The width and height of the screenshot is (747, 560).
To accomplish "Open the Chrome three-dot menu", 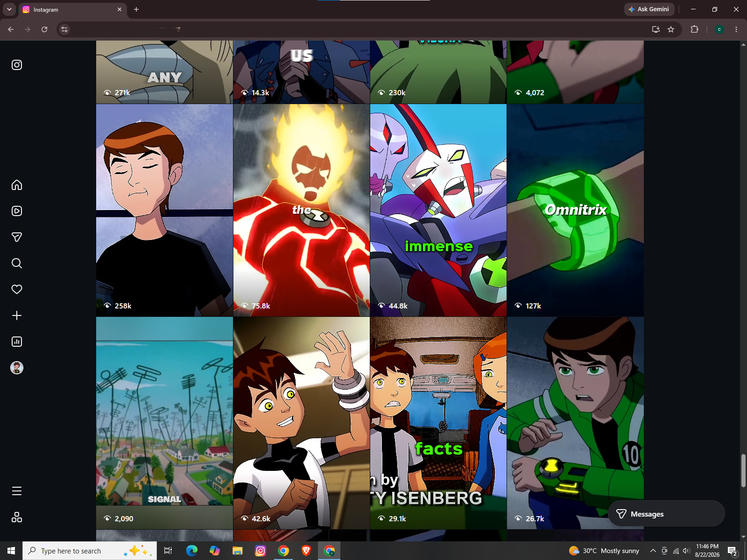I will pos(736,29).
